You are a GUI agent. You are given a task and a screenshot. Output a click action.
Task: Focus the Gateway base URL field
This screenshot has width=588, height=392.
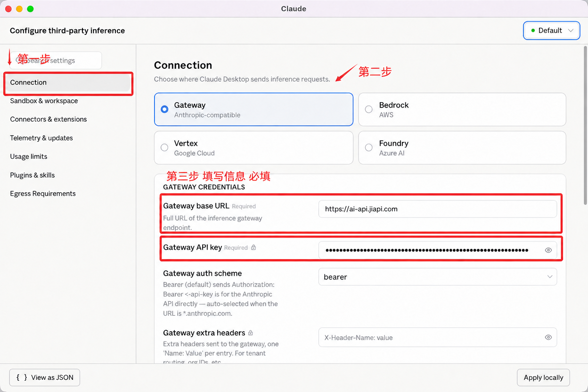pos(438,209)
